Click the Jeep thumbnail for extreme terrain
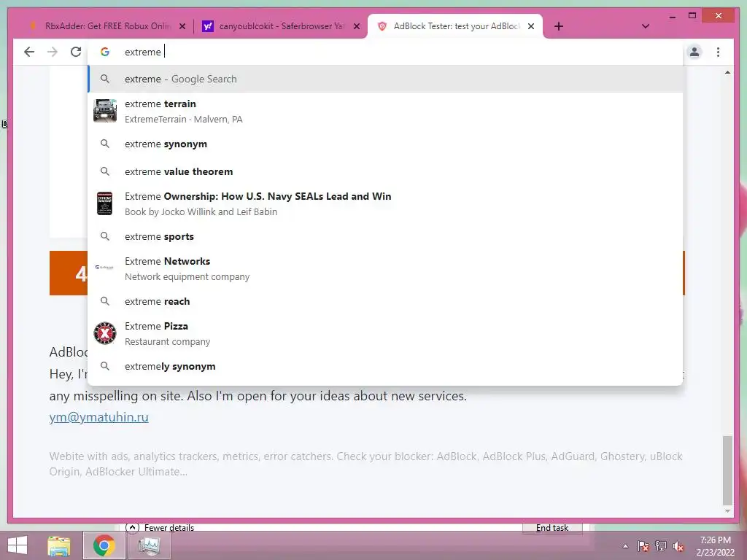The image size is (747, 560). click(105, 111)
